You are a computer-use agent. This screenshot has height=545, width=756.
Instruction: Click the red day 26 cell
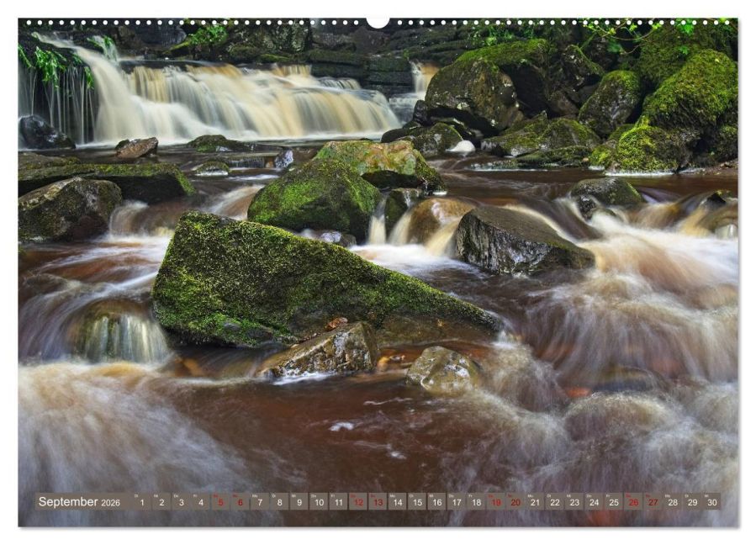coord(633,502)
